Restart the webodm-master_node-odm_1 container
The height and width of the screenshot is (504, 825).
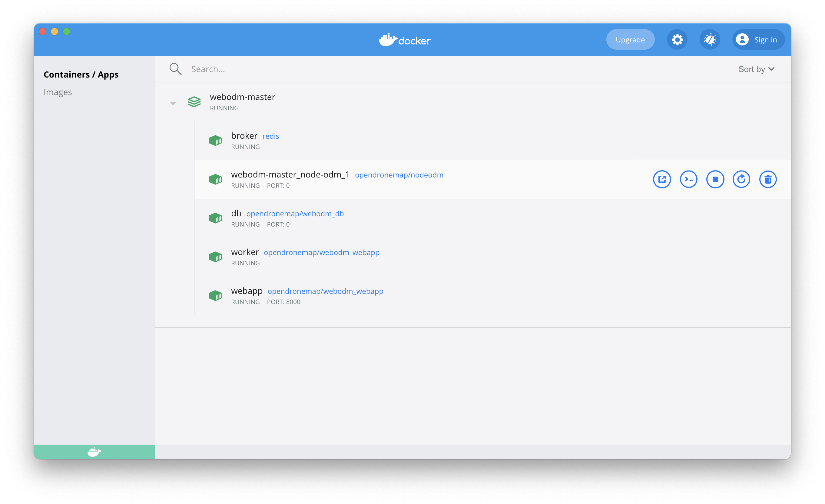pos(741,180)
